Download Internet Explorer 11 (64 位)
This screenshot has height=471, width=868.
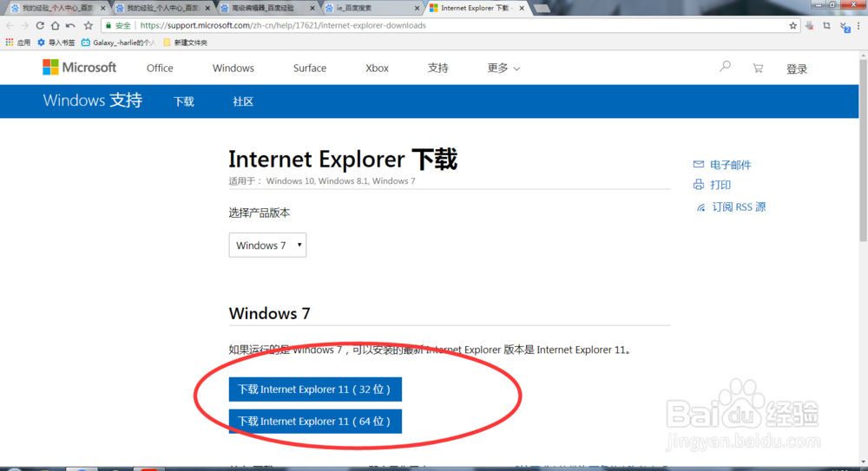315,422
